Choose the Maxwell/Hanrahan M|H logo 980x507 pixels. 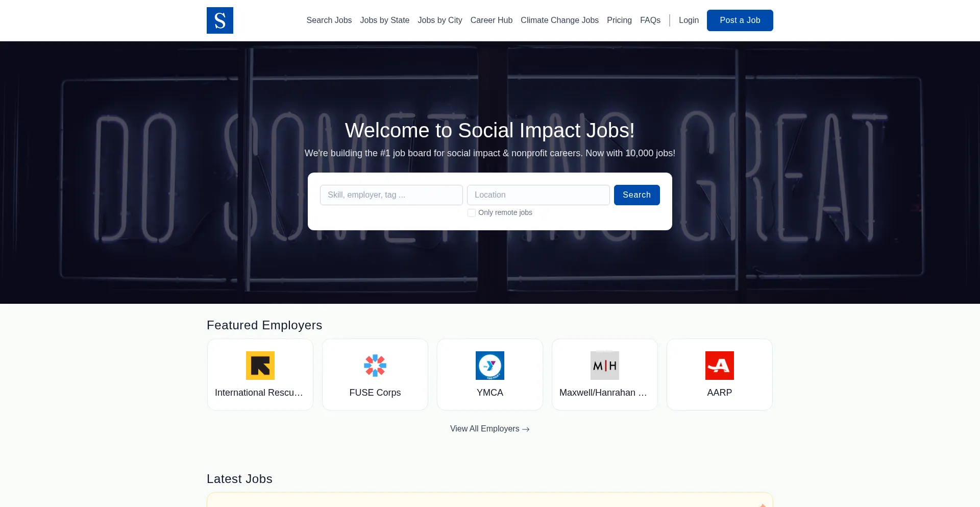(x=605, y=366)
